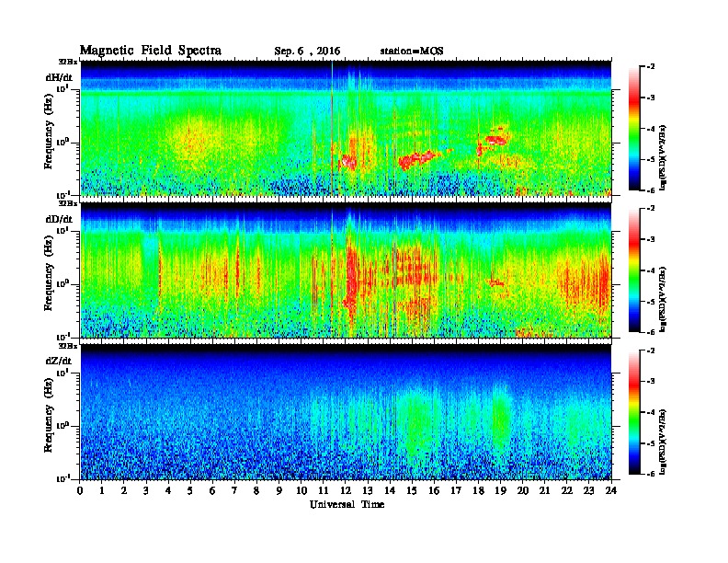Select the date text "Sep. 6 , 2016"
Image resolution: width=728 pixels, height=563 pixels.
coord(307,52)
